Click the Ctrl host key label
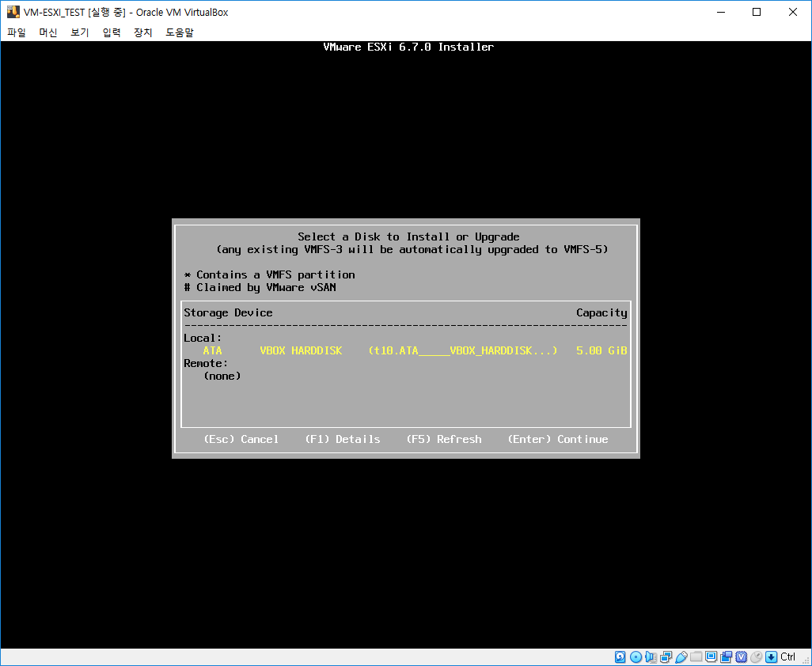 click(787, 657)
